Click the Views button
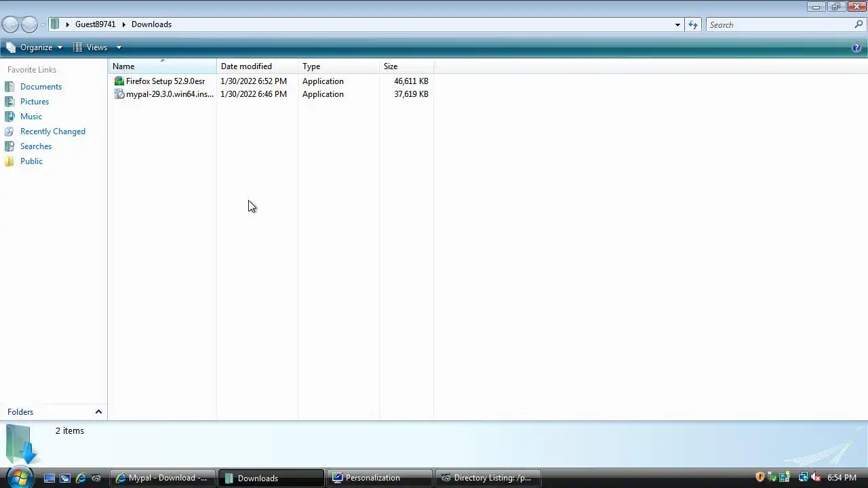Screen dimensions: 868x488 pyautogui.click(x=90, y=47)
